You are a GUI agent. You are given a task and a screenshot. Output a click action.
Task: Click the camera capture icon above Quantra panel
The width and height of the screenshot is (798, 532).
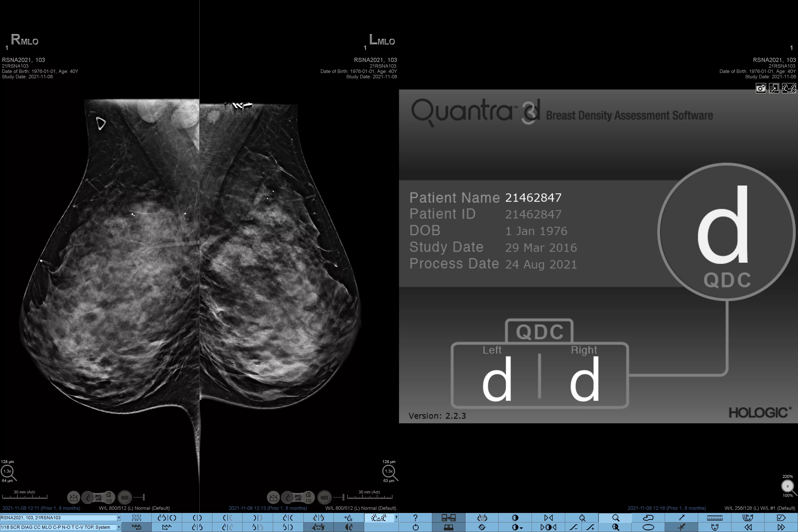(761, 88)
